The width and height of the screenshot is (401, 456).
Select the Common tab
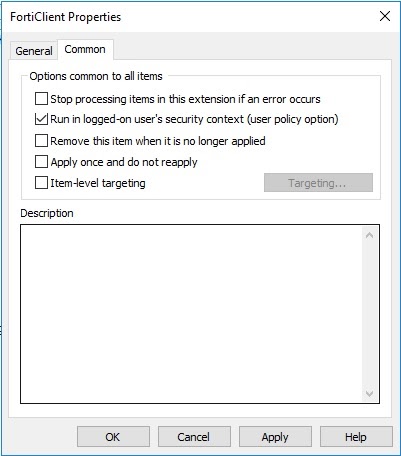coord(85,49)
